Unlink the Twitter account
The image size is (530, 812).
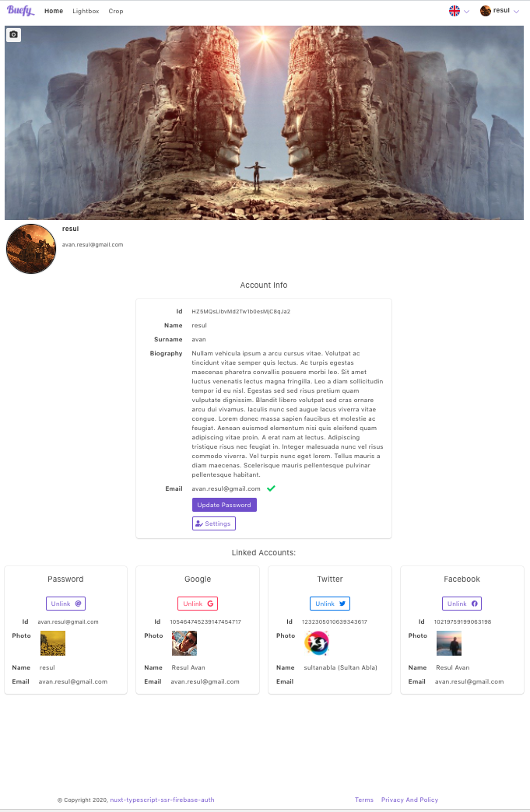click(x=330, y=604)
